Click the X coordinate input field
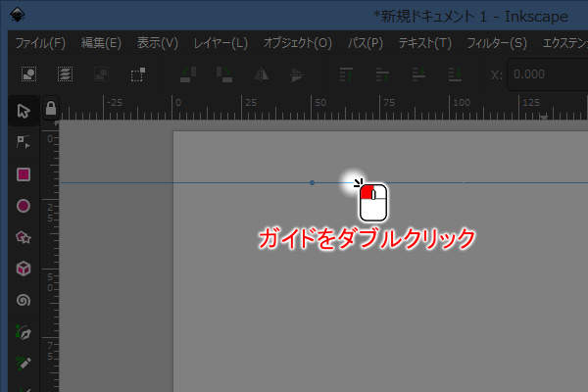The height and width of the screenshot is (392, 588). click(x=548, y=74)
